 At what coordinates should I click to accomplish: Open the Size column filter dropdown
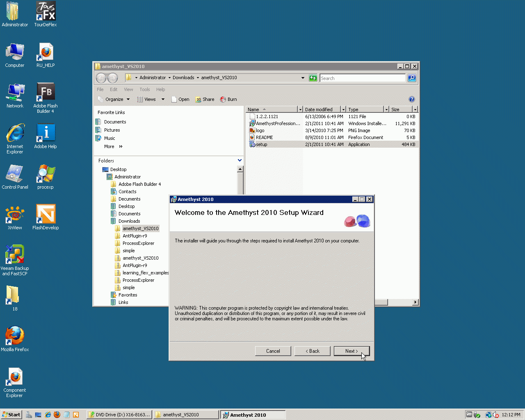point(415,110)
